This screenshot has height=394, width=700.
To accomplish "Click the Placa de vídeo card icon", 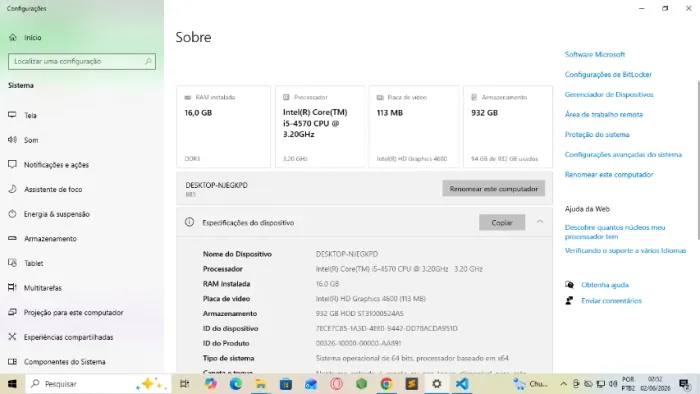I will [x=380, y=97].
